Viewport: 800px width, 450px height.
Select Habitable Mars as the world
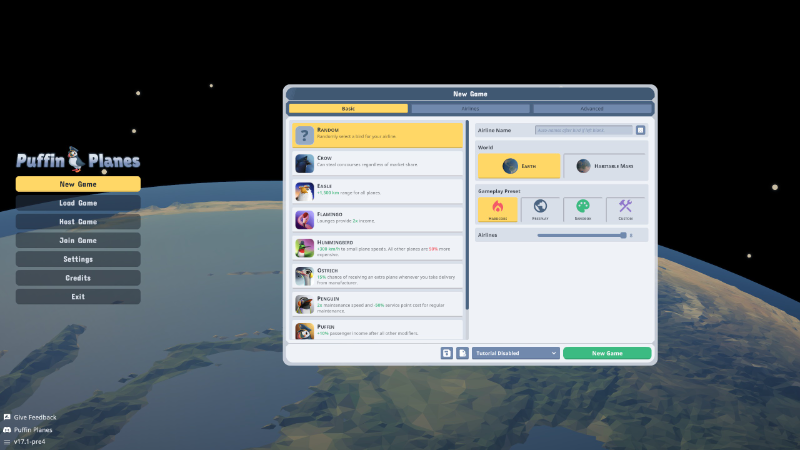605,166
